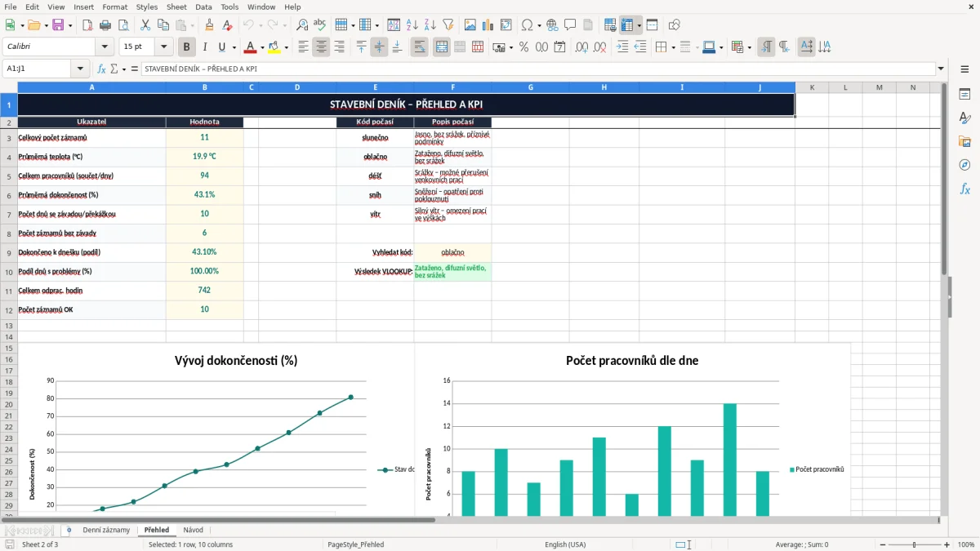Insert a chart using toolbar icon
The height and width of the screenshot is (551, 980).
(x=488, y=25)
